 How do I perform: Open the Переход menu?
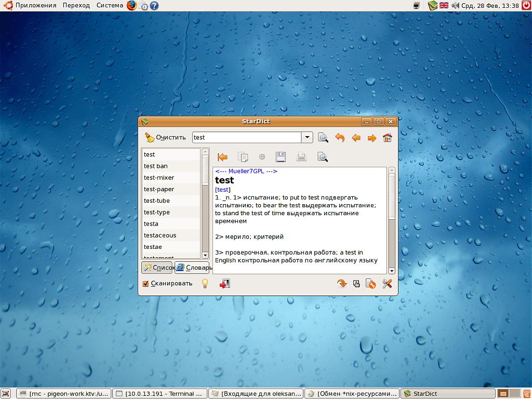(76, 5)
